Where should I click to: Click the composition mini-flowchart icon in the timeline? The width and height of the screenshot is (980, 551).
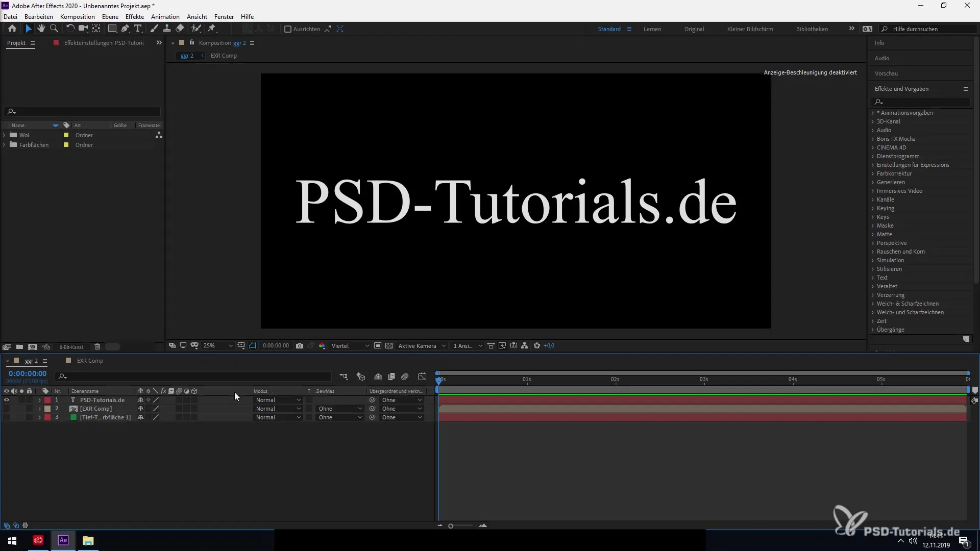pos(344,377)
